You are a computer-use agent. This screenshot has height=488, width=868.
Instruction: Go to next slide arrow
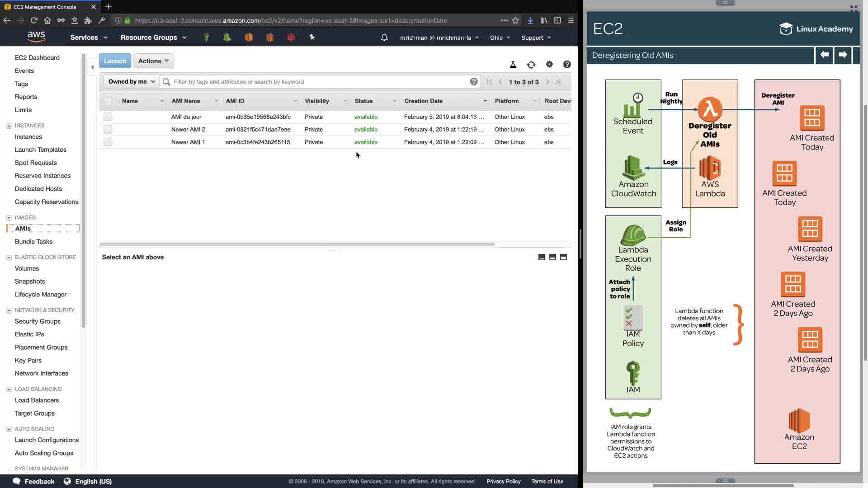(x=843, y=55)
